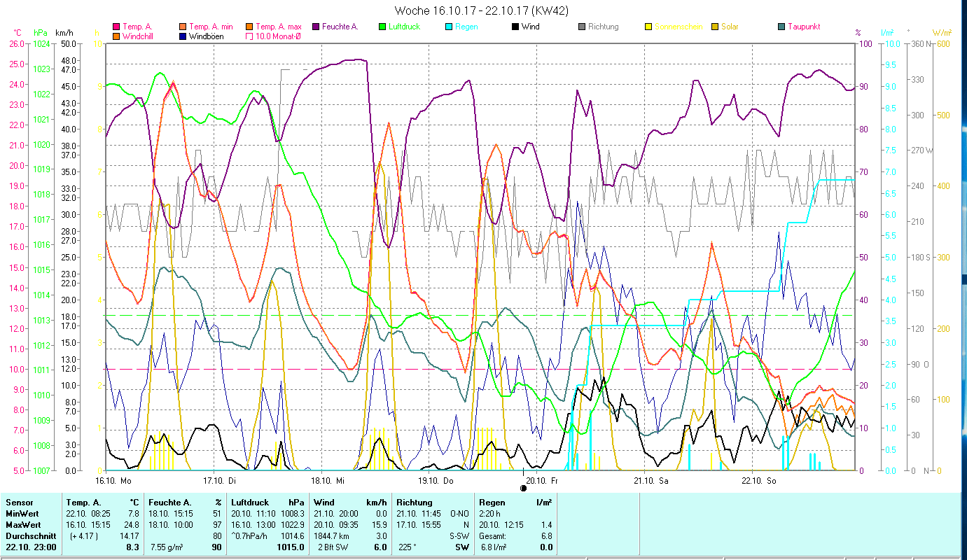Click the pressure trend '^0.7hPa/h'
The height and width of the screenshot is (560, 967).
[x=250, y=536]
